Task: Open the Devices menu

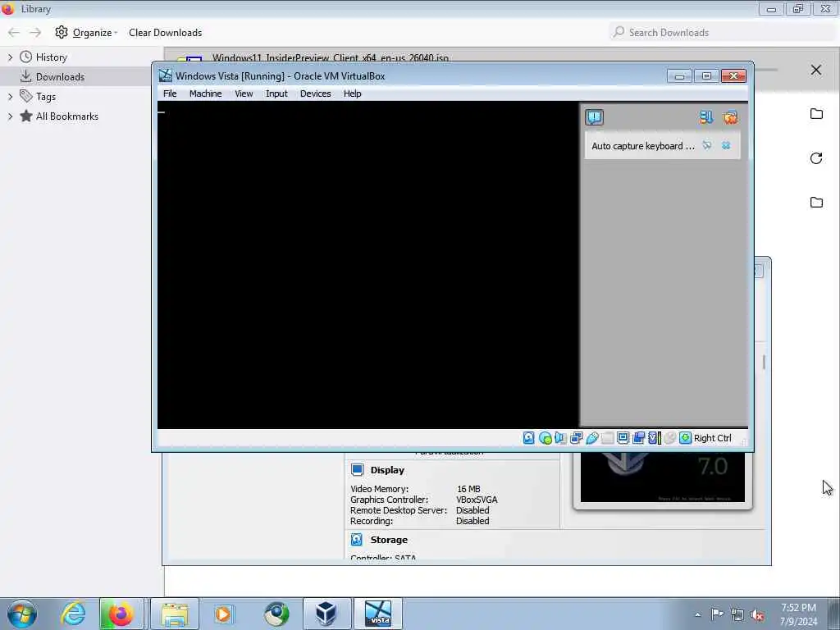Action: [x=315, y=94]
